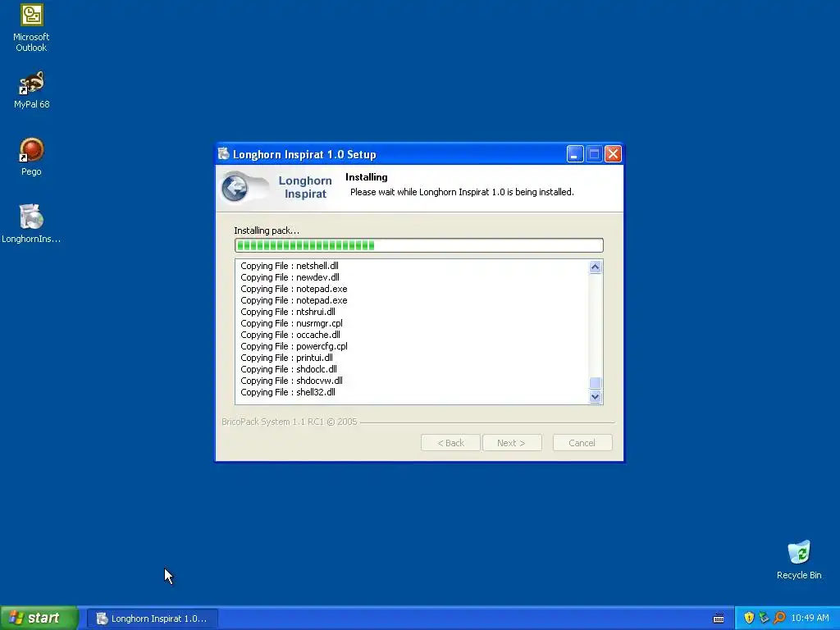Select the Pego desktop shortcut
Screen dimensions: 840x630
pos(31,157)
